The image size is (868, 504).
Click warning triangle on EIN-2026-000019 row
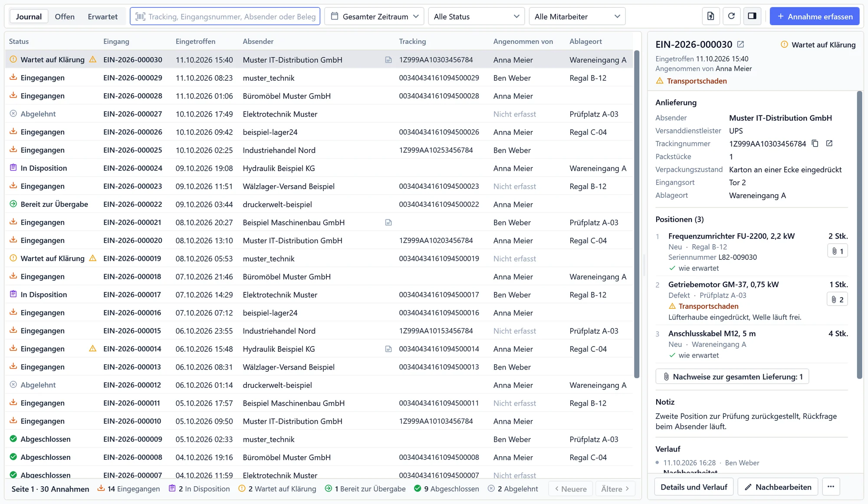click(x=92, y=258)
